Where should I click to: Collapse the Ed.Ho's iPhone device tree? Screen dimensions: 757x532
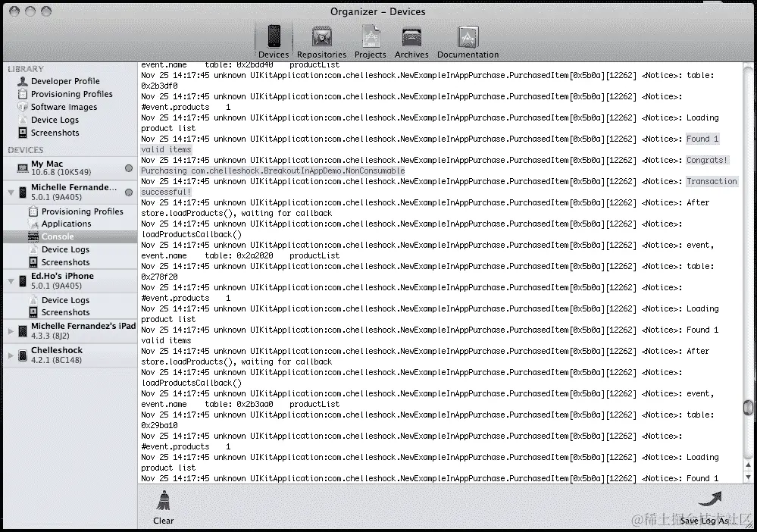coord(11,281)
